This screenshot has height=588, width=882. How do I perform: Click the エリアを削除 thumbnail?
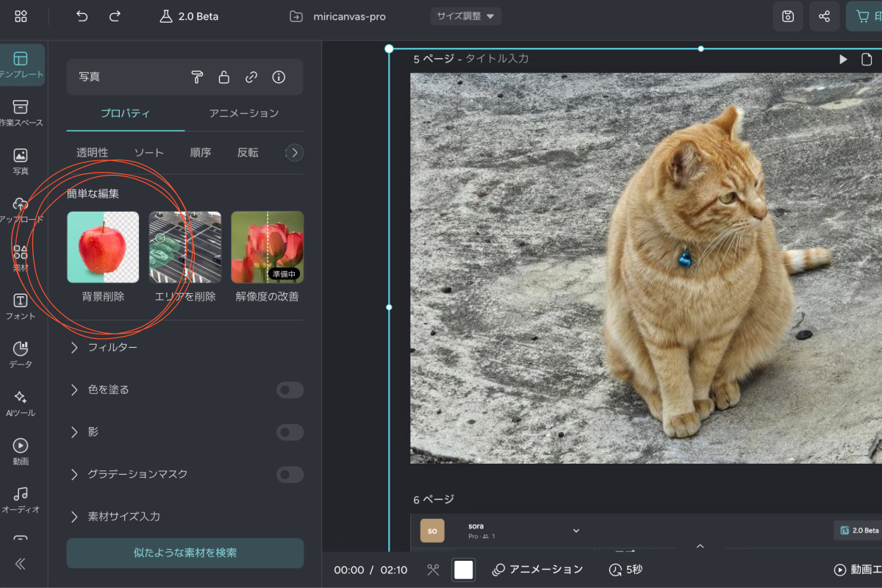184,247
